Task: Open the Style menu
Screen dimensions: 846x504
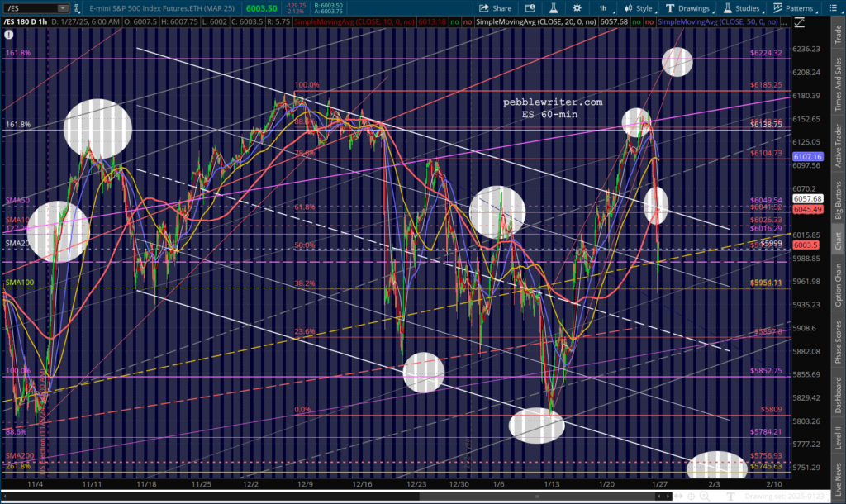Action: 639,8
